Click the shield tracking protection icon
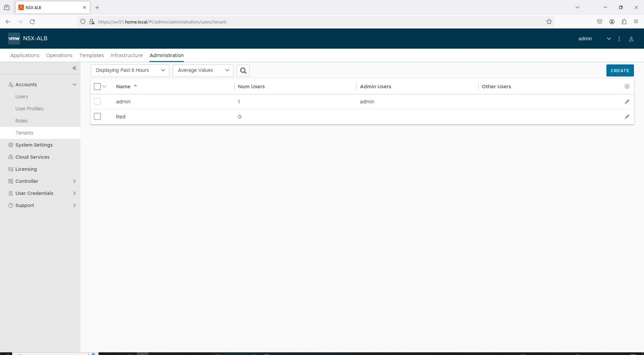The image size is (644, 355). point(83,21)
